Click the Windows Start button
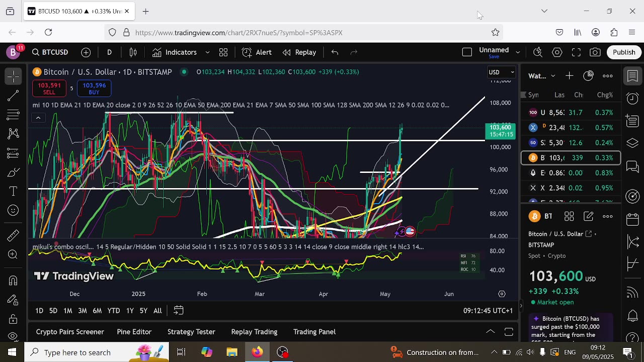Viewport: 644px width, 362px height. (x=12, y=352)
